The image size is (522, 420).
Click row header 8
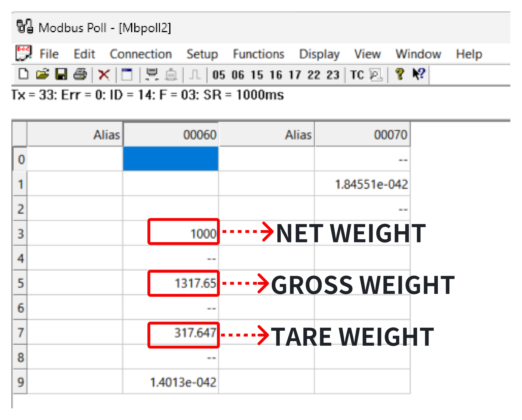[x=20, y=357]
